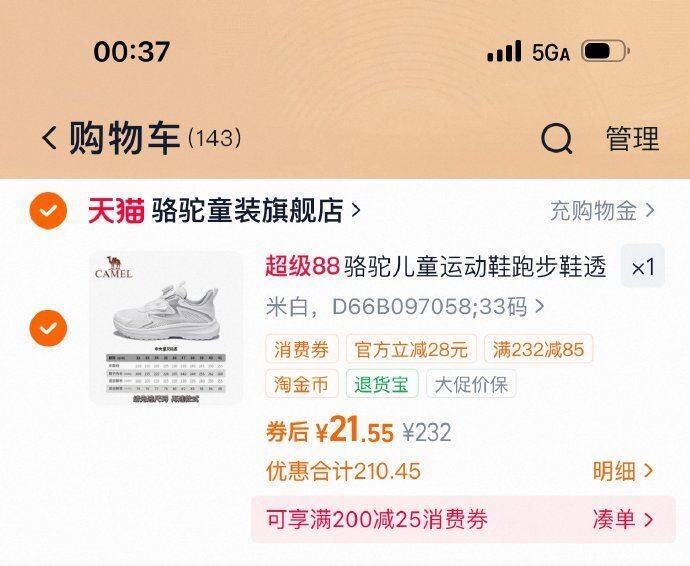Tap the 官方立减28元 promo tag

pyautogui.click(x=411, y=349)
